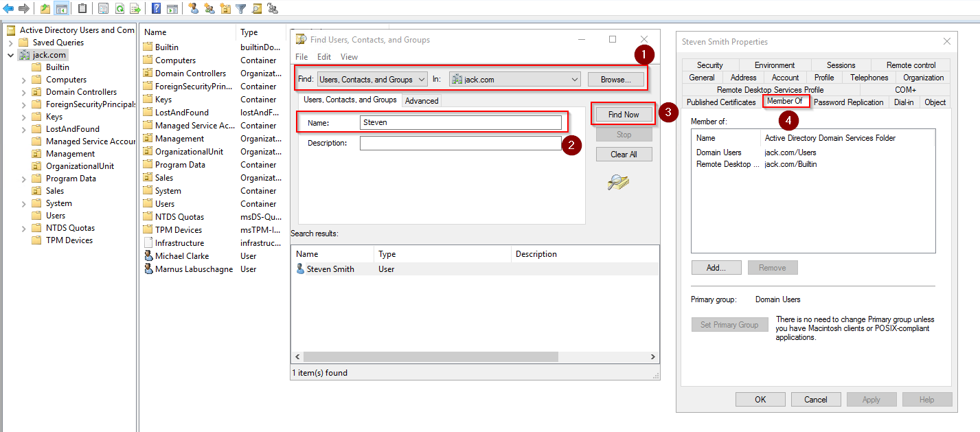Navigate back with the back arrow
The image size is (980, 432).
click(7, 8)
